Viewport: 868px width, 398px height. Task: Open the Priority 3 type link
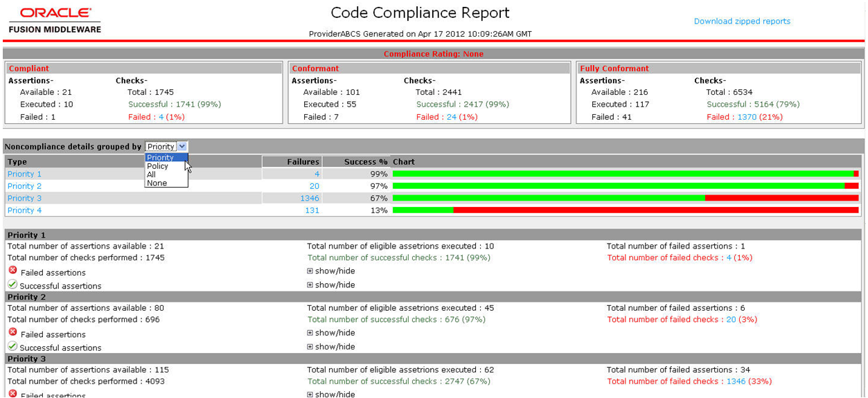pyautogui.click(x=24, y=199)
